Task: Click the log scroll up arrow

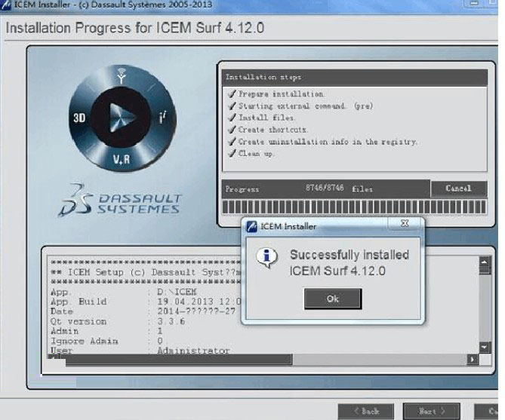Action: click(x=485, y=262)
